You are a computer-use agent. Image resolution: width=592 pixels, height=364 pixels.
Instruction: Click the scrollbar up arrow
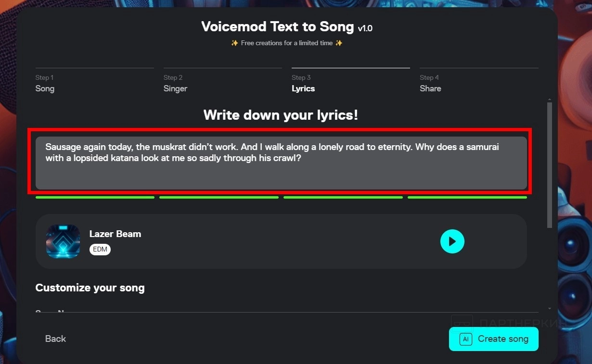[550, 100]
